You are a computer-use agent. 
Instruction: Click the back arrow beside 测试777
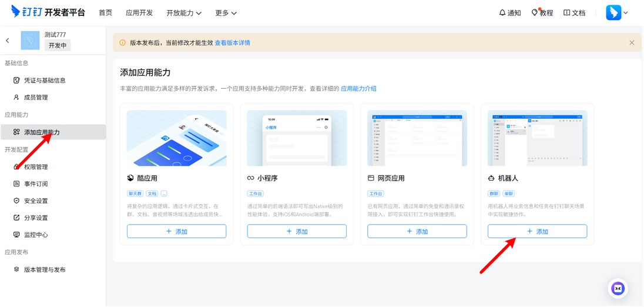click(x=8, y=41)
